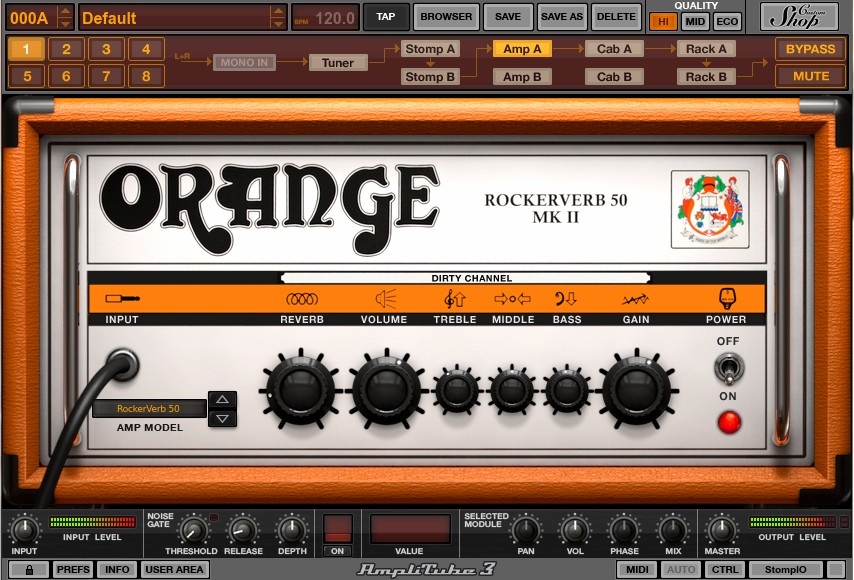
Task: Click the small square button next to StompIO
Action: point(836,570)
